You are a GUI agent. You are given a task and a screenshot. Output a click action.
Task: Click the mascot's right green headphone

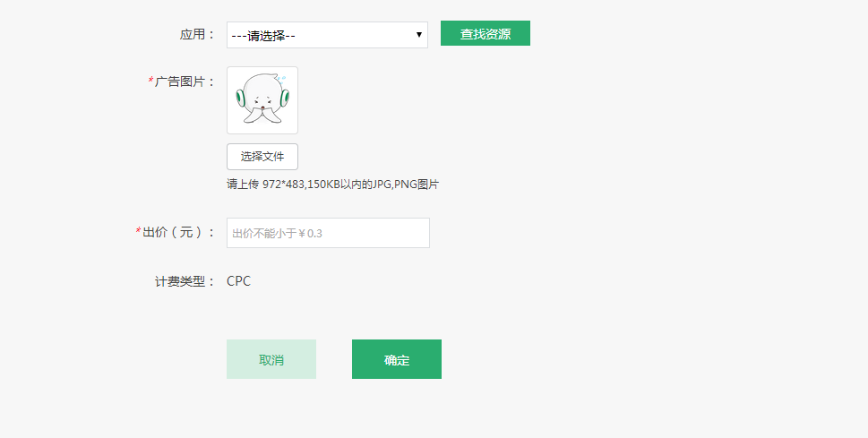point(285,99)
